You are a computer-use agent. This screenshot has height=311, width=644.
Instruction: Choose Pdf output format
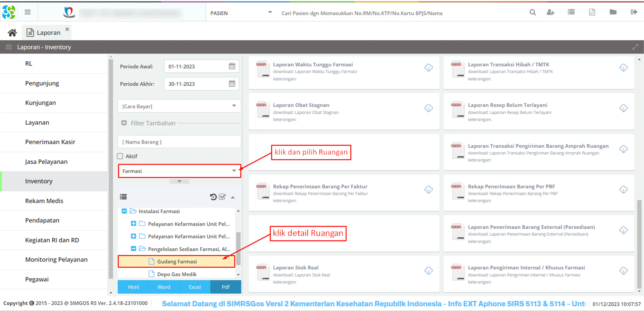pyautogui.click(x=226, y=287)
